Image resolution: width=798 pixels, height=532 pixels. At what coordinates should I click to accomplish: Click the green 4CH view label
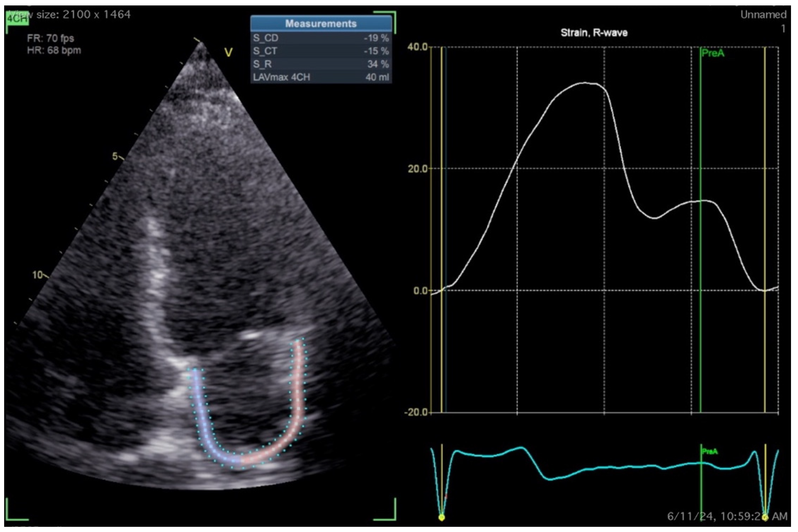tap(17, 19)
